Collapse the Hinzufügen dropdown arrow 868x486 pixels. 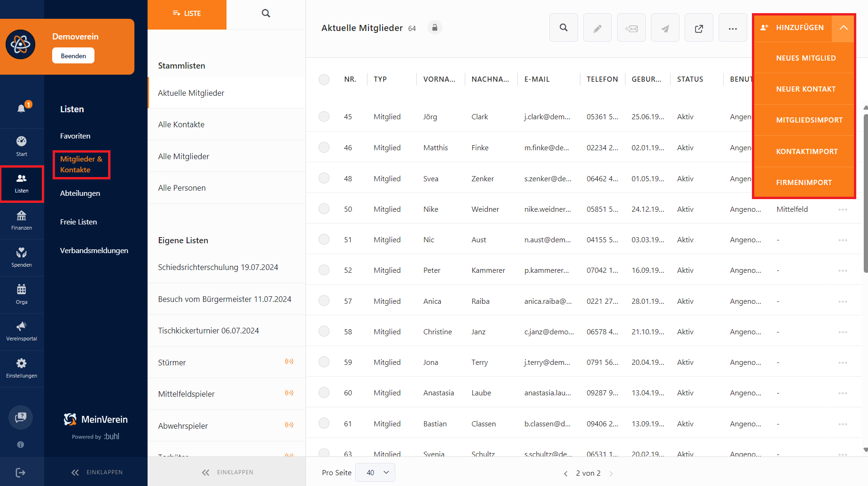844,28
